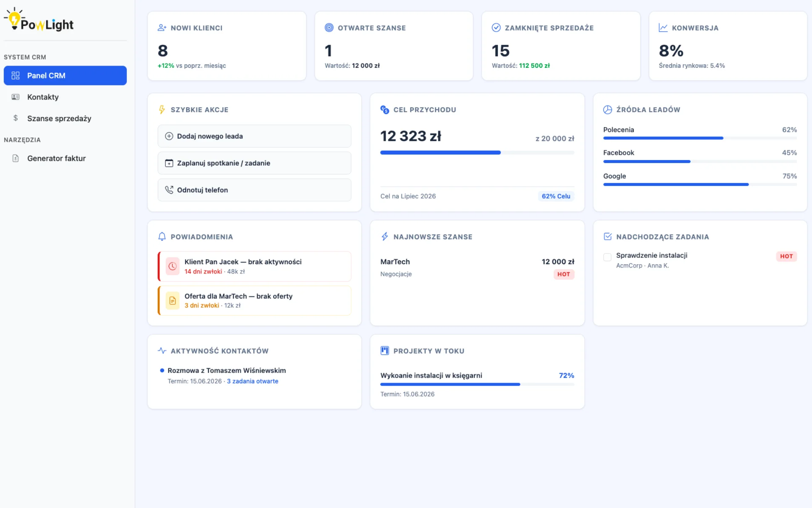Image resolution: width=812 pixels, height=508 pixels.
Task: Check the Sprawdzenie instalacji task checkbox
Action: pos(607,257)
